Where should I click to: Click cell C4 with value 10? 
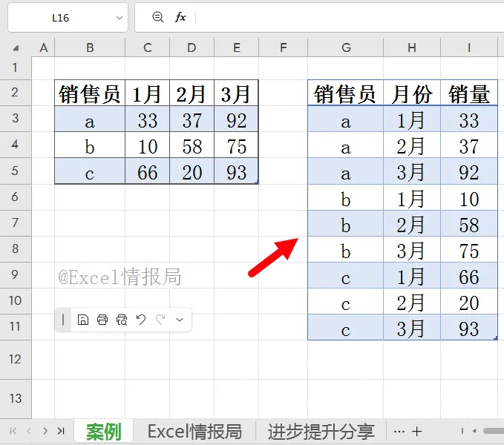(x=147, y=145)
